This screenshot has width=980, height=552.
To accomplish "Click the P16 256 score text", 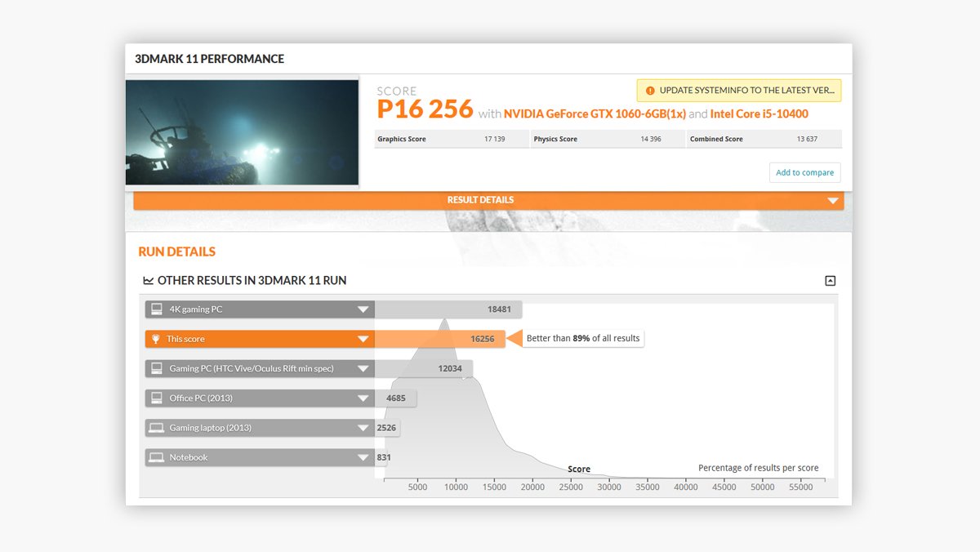I will [425, 109].
